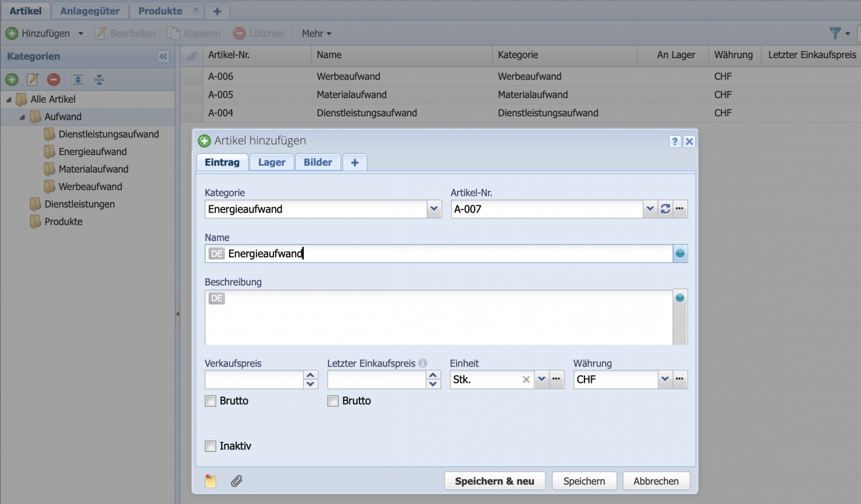Viewport: 861px width, 504px height.
Task: Enable Brutto under Letzter Einkaufspreis
Action: pyautogui.click(x=333, y=401)
